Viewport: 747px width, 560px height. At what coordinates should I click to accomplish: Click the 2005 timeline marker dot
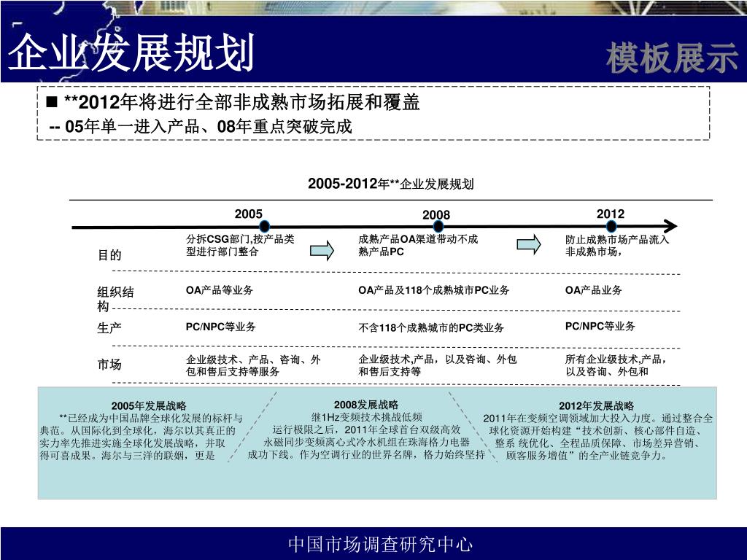tap(264, 227)
